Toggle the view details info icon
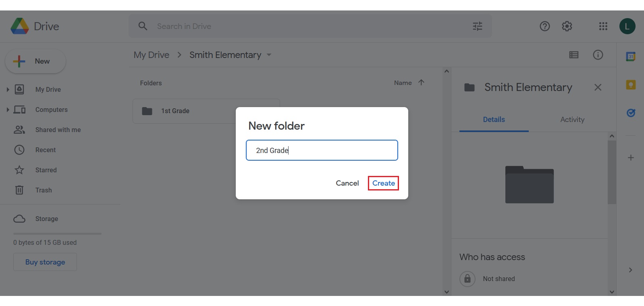The height and width of the screenshot is (306, 644). coord(598,55)
